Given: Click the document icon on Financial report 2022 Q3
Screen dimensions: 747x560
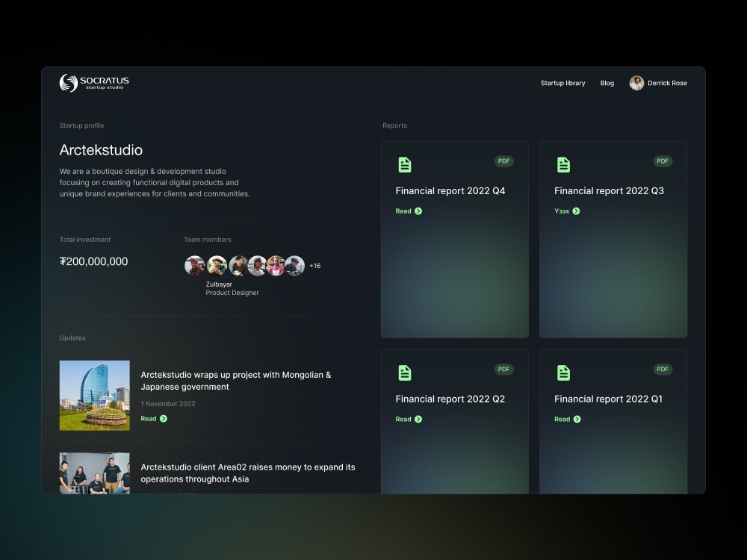Looking at the screenshot, I should [x=563, y=165].
